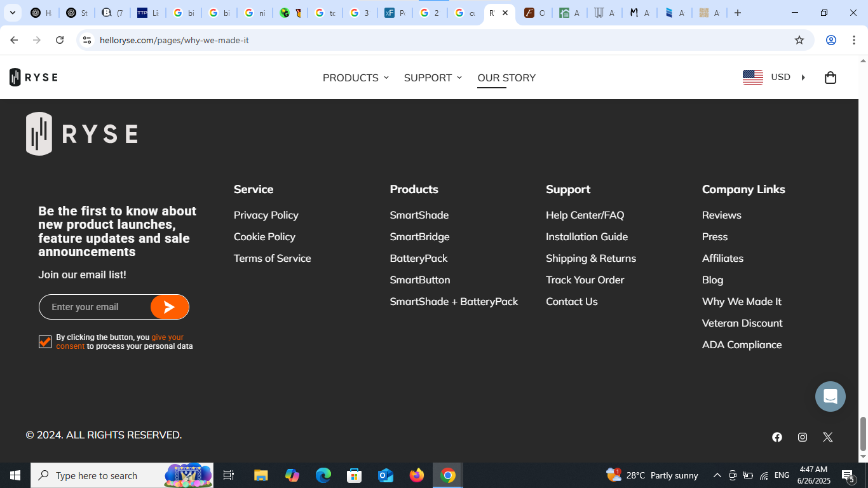Click the 'give your consent' link
868x488 pixels.
pos(168,337)
